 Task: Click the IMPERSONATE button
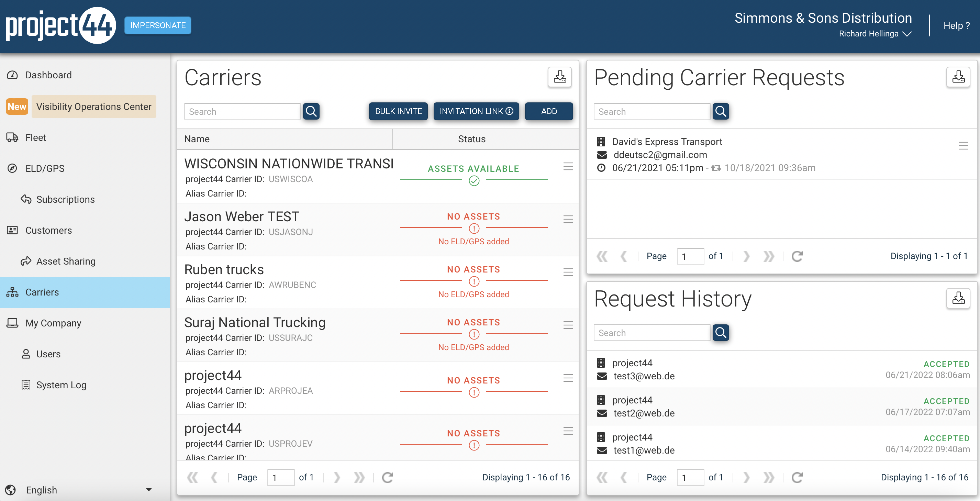(x=158, y=25)
